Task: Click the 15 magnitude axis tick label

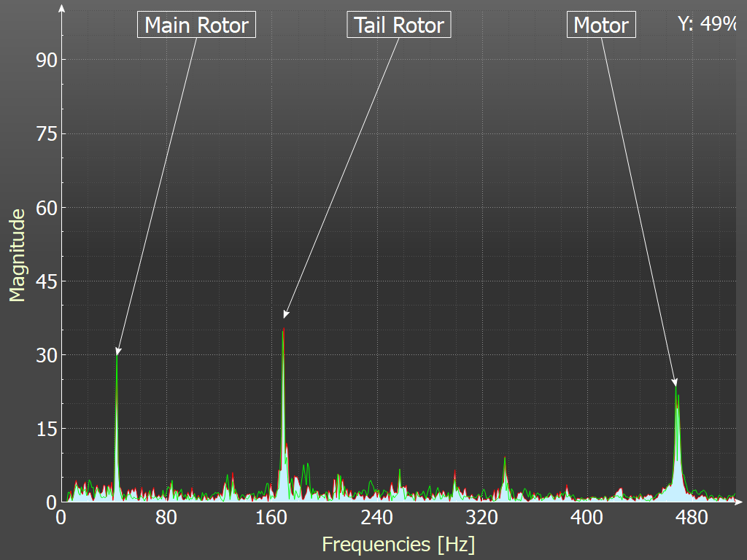Action: [47, 429]
